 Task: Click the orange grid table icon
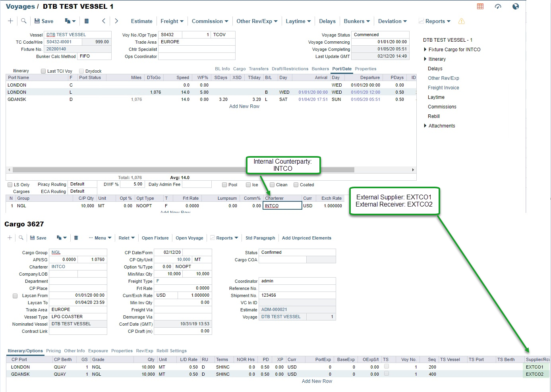click(480, 6)
